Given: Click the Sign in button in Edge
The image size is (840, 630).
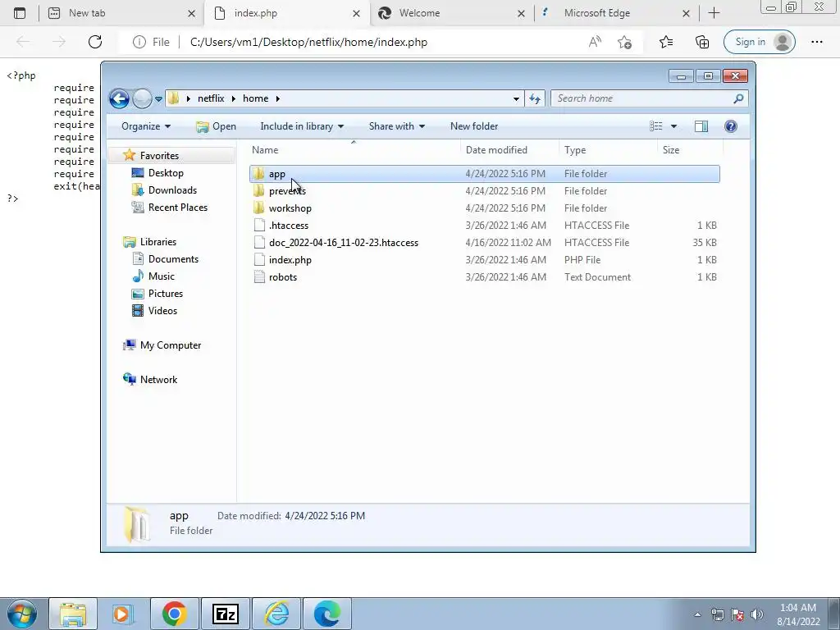Looking at the screenshot, I should (x=759, y=42).
